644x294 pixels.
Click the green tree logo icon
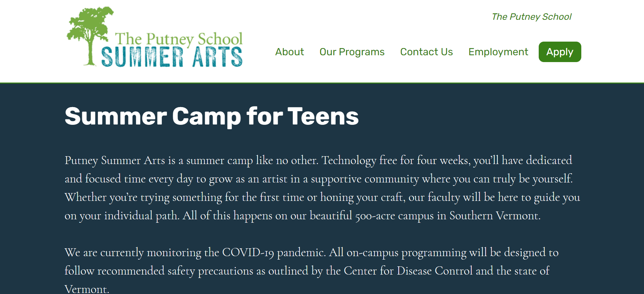(x=90, y=36)
